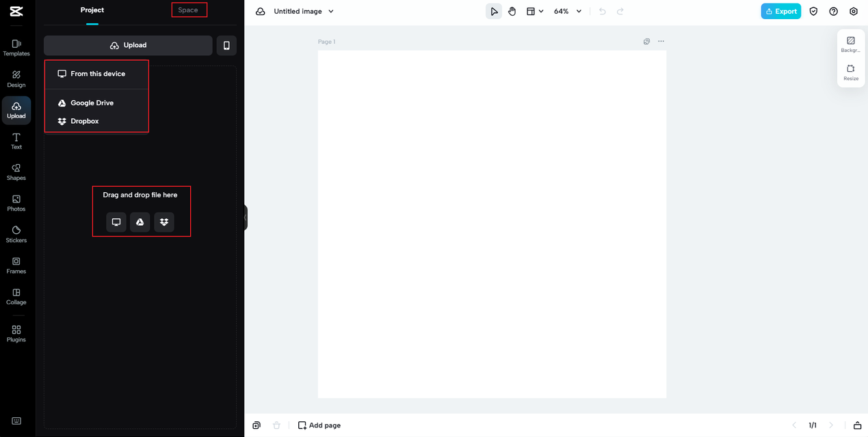Click the Google Drive icon under Drag and drop
868x437 pixels.
click(x=140, y=222)
